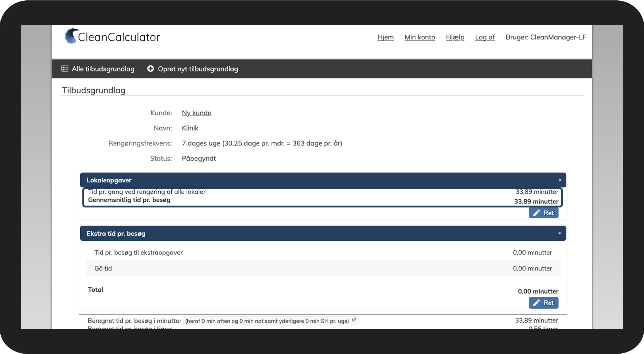Collapse the Ekstra tid pr. besøg arrow

[x=560, y=233]
